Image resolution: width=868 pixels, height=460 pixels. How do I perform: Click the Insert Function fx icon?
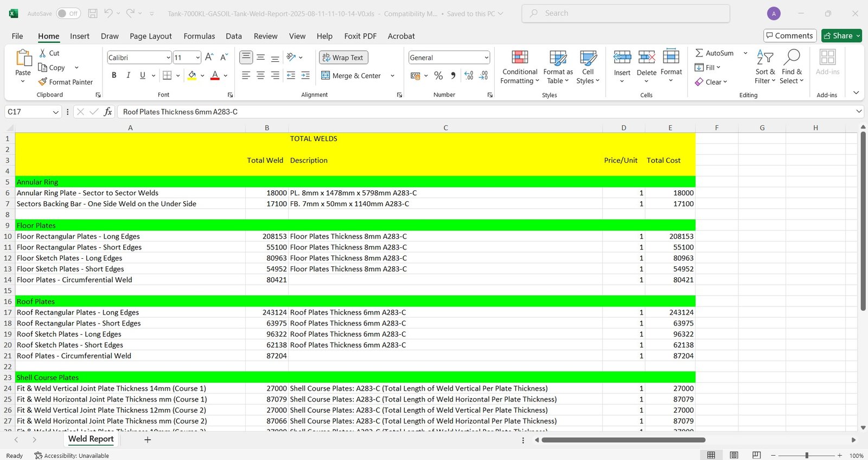coord(108,112)
